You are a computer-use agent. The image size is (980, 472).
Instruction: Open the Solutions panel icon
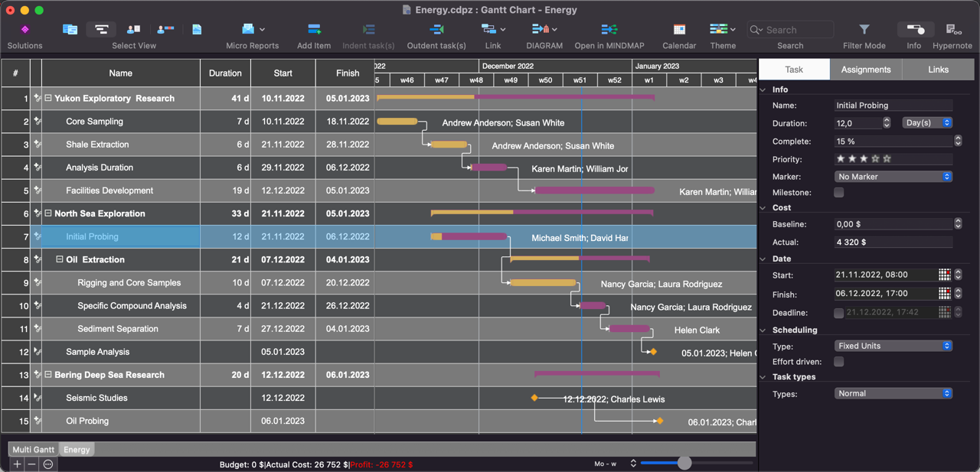[24, 30]
